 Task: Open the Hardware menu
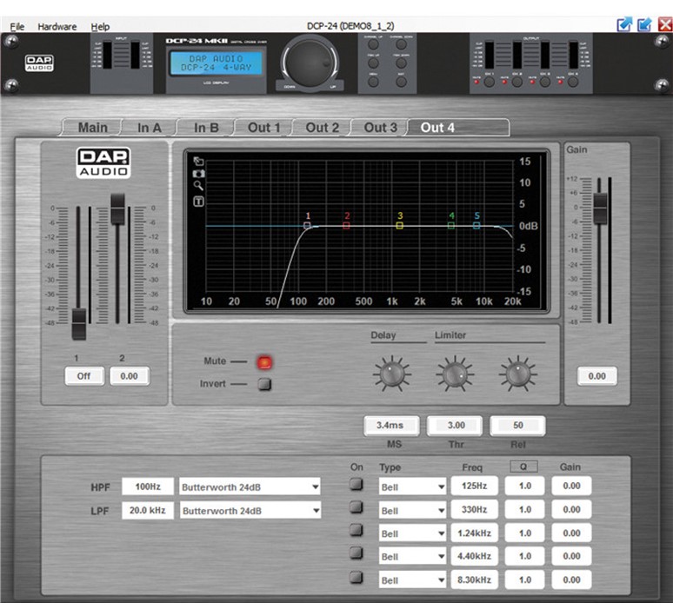[57, 27]
